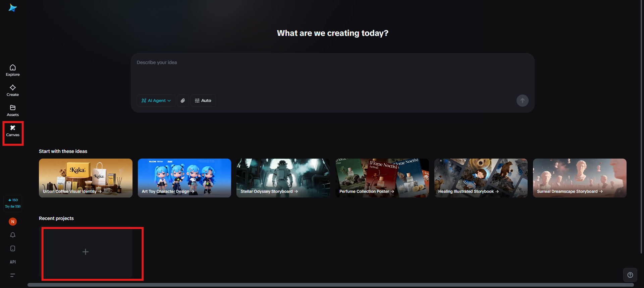Screen dimensions: 644x288
Task: Click the Describe your idea input field
Action: click(332, 73)
